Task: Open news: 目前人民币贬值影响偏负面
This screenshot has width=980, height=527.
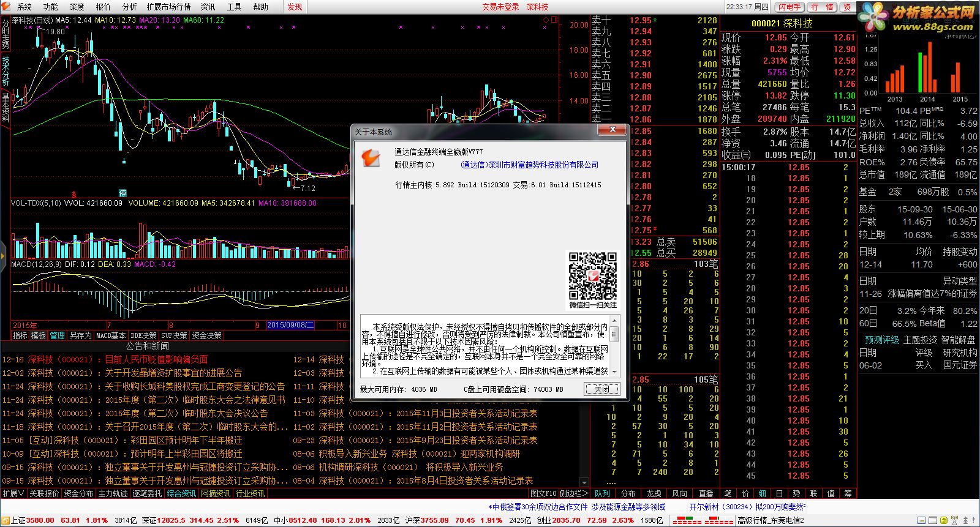Action: coord(156,359)
